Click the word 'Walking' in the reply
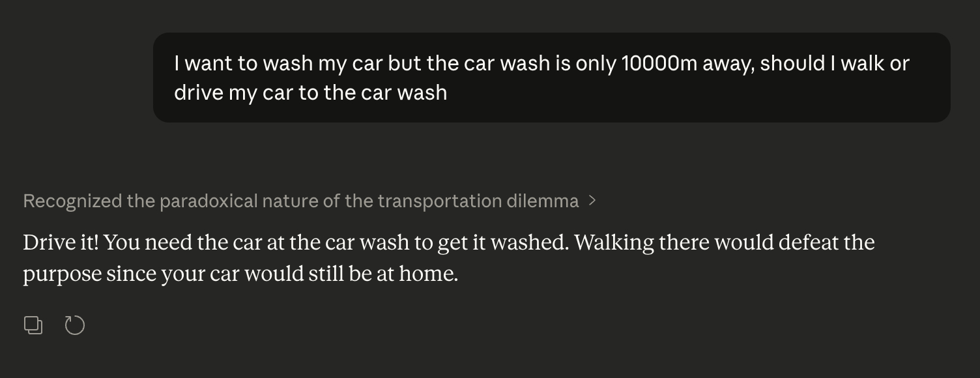This screenshot has height=378, width=980. click(x=614, y=242)
